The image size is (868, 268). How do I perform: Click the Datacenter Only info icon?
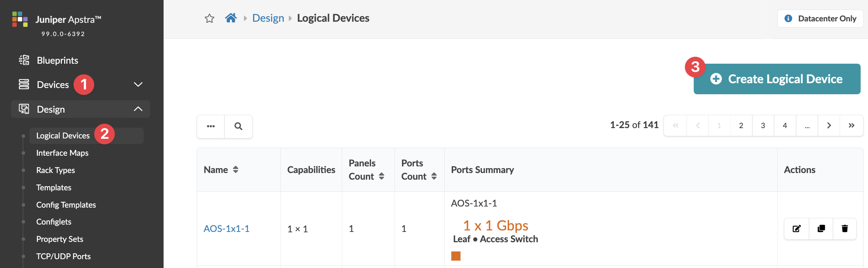788,18
